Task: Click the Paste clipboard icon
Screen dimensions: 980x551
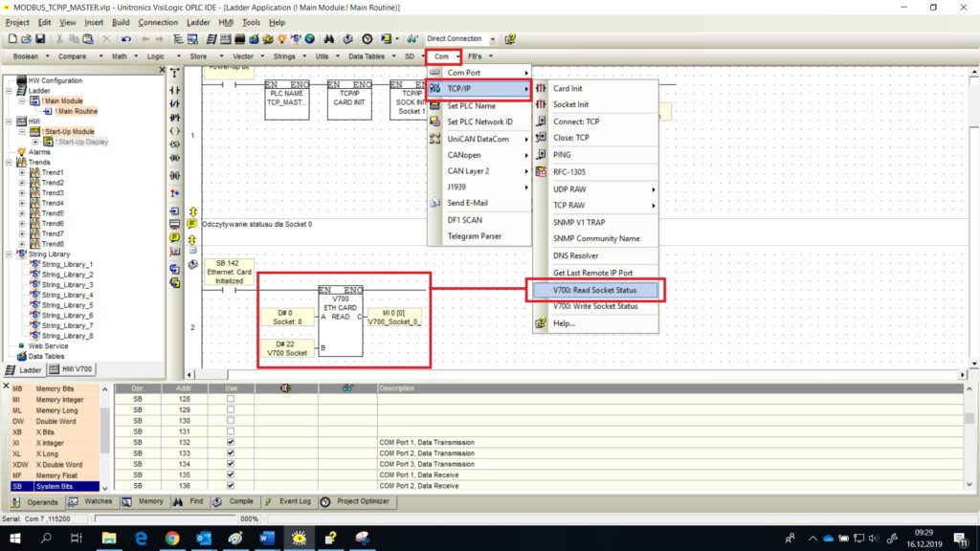Action: [x=88, y=38]
